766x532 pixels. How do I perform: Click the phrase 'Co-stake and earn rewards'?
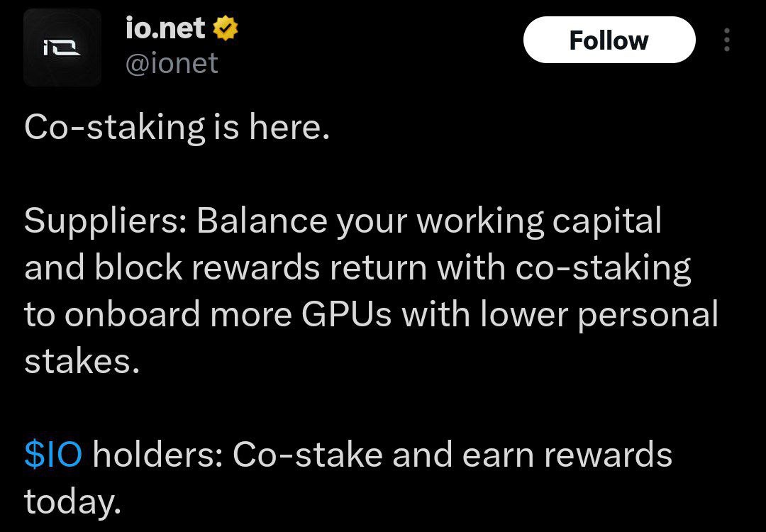point(453,455)
